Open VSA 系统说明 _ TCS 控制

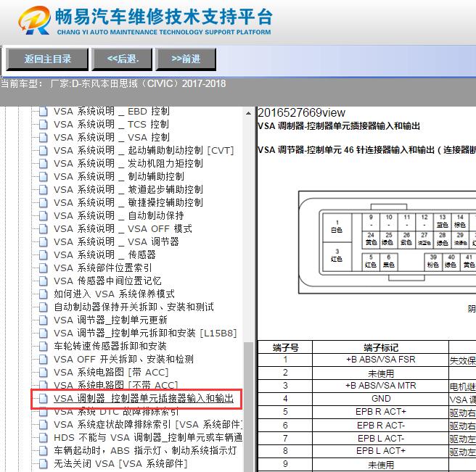pos(111,125)
